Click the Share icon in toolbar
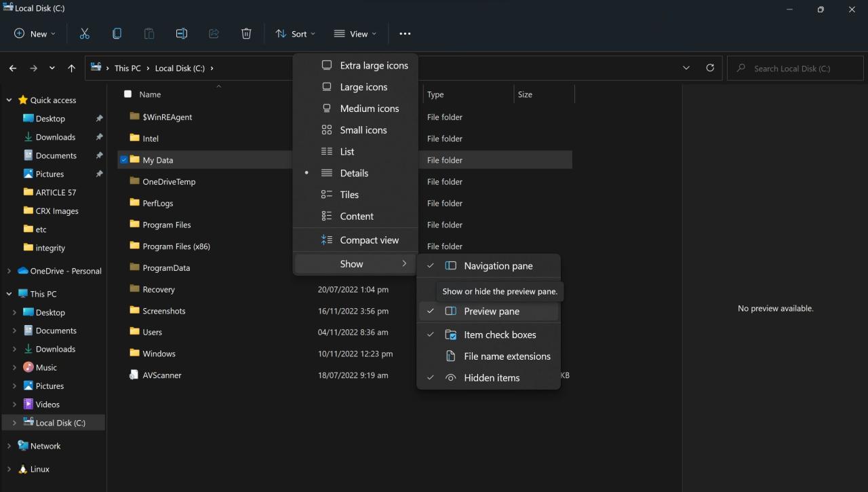This screenshot has width=868, height=492. click(x=214, y=33)
